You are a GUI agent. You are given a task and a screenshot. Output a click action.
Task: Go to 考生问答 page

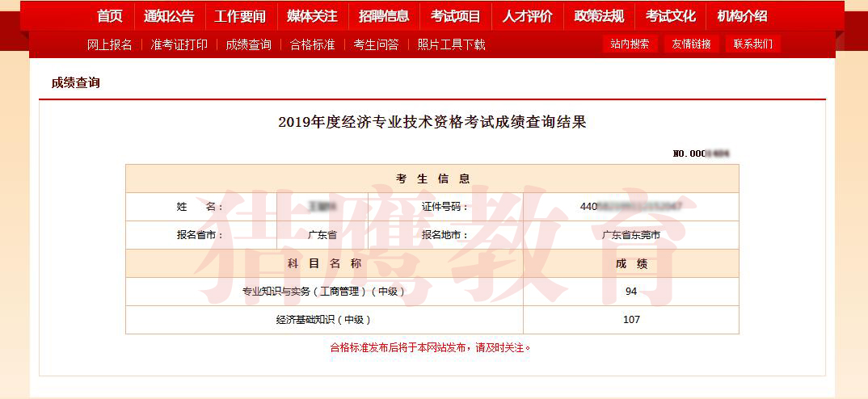click(376, 44)
